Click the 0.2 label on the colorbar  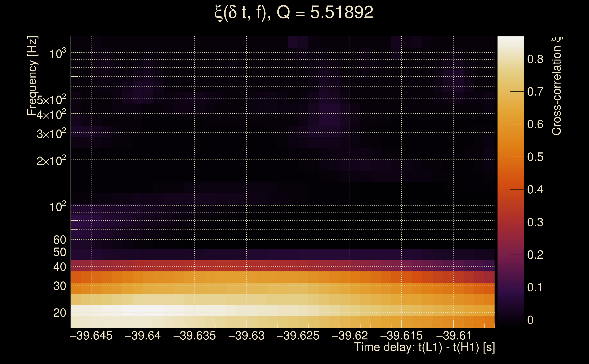click(x=535, y=255)
